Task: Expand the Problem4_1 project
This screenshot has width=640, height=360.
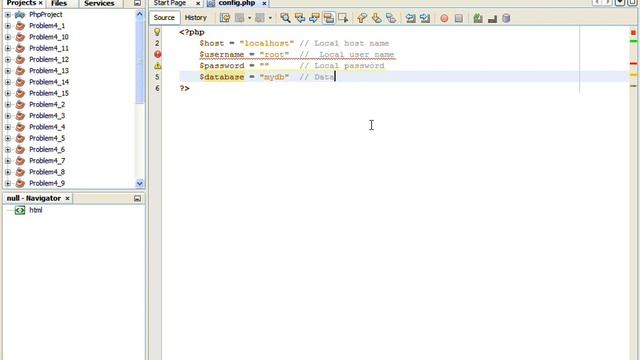Action: pyautogui.click(x=8, y=26)
